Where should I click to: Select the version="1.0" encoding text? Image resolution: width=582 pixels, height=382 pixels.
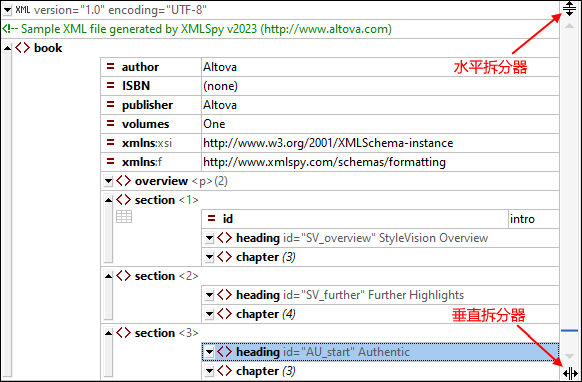(120, 10)
